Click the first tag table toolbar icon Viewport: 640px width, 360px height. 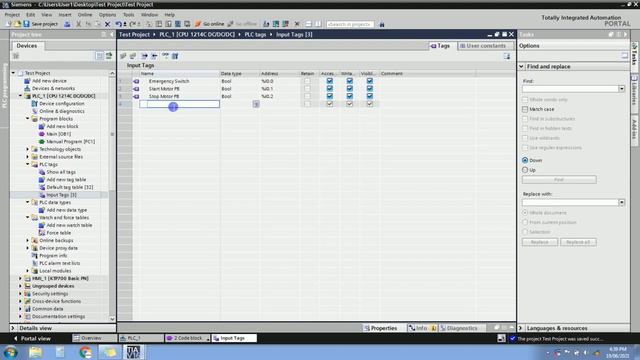[x=123, y=56]
